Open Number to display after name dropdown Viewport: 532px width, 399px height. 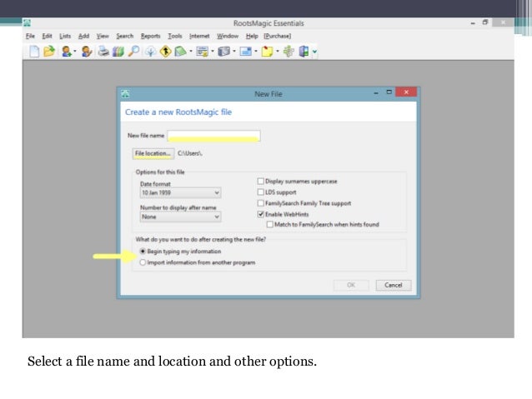tap(180, 217)
